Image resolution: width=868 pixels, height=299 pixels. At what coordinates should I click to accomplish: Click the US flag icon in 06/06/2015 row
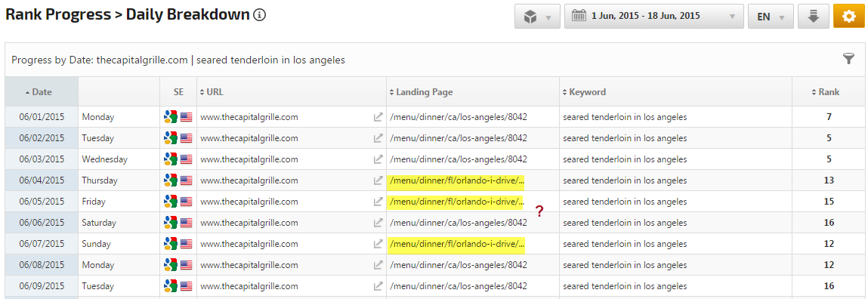click(186, 223)
